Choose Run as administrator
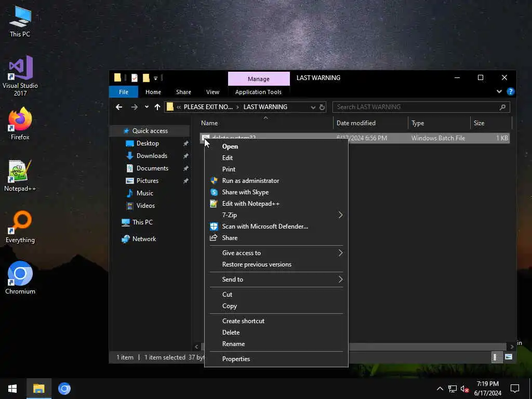 tap(276, 181)
